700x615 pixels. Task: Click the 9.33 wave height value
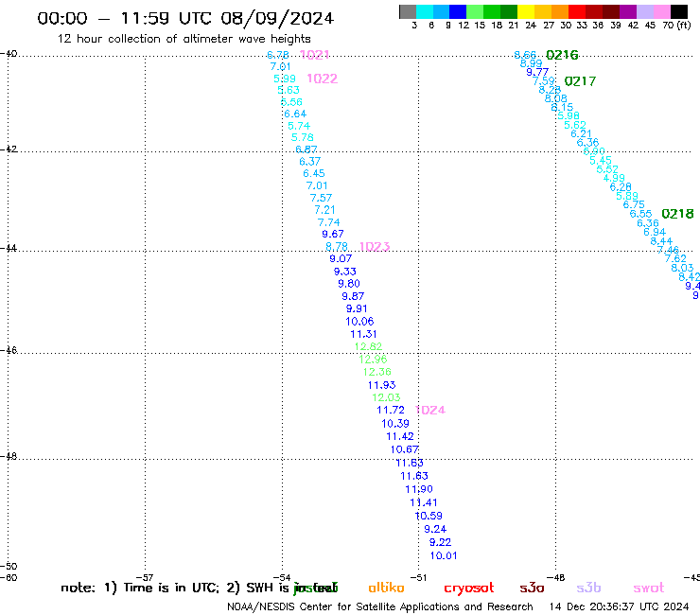[x=345, y=272]
